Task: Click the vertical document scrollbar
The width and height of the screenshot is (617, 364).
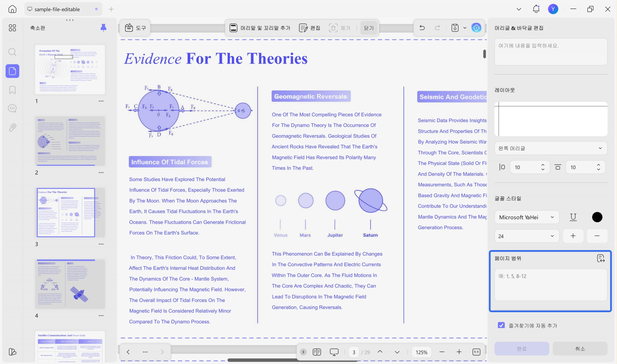Action: (x=484, y=54)
